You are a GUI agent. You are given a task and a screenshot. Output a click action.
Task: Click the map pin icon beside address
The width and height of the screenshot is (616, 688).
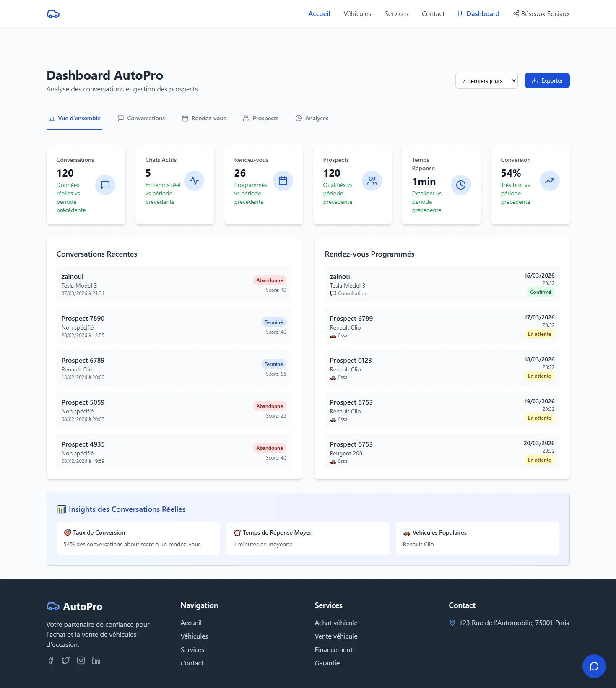coord(452,623)
